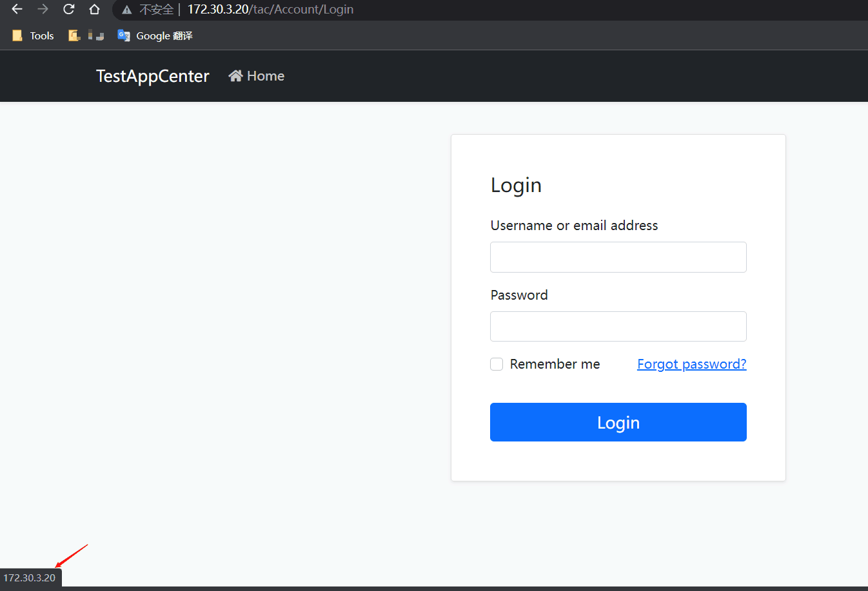This screenshot has width=868, height=591.
Task: Click the house icon next to Home
Action: 235,75
